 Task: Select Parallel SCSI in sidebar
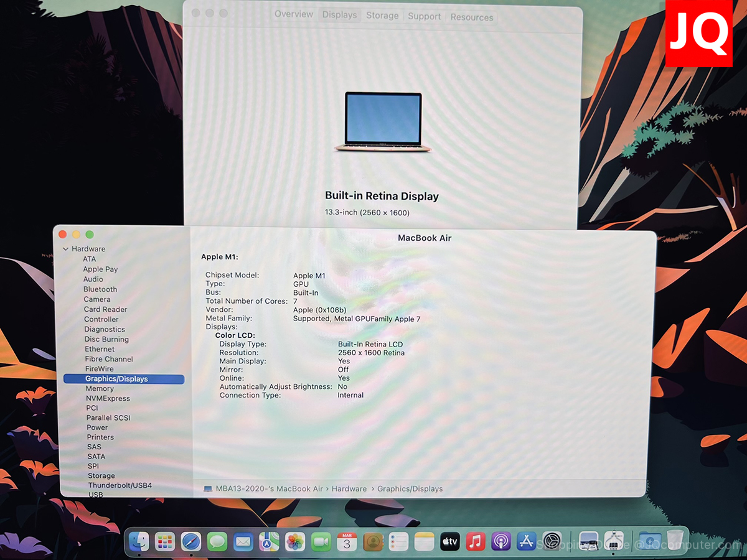point(108,418)
